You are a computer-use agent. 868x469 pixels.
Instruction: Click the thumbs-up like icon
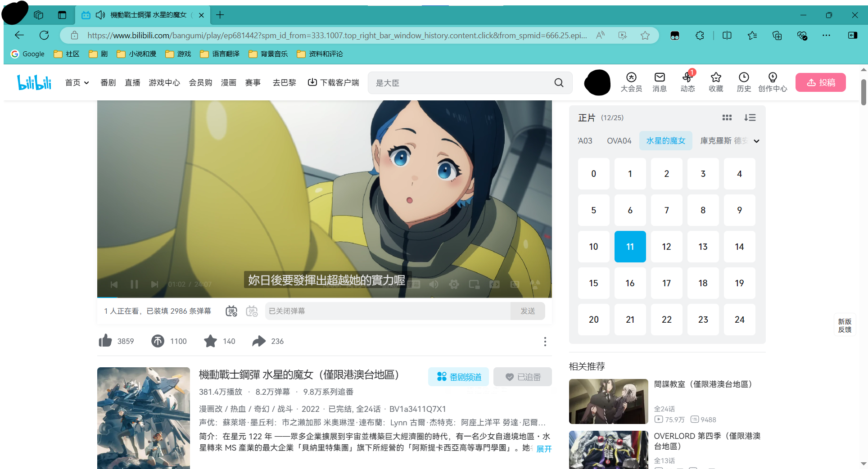(105, 341)
